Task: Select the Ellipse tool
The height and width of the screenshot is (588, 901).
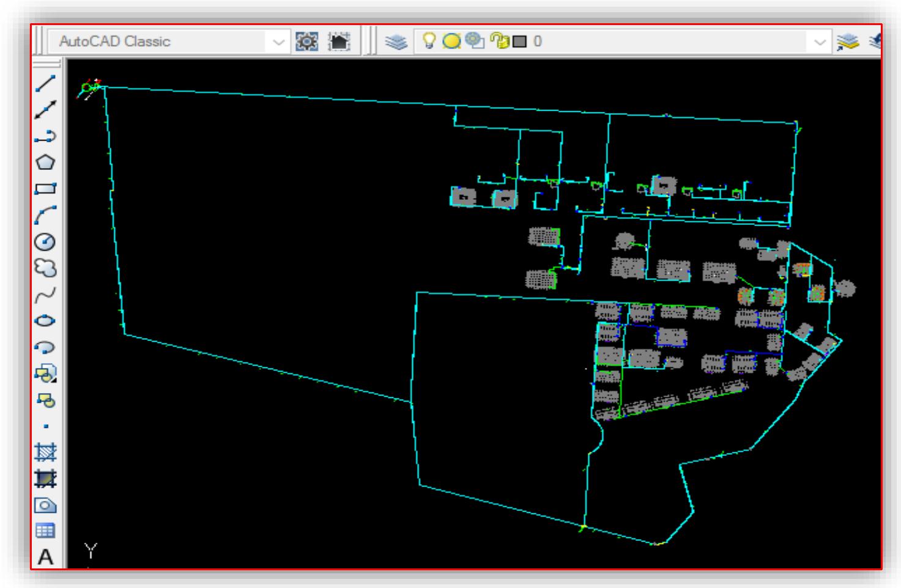Action: 46,321
